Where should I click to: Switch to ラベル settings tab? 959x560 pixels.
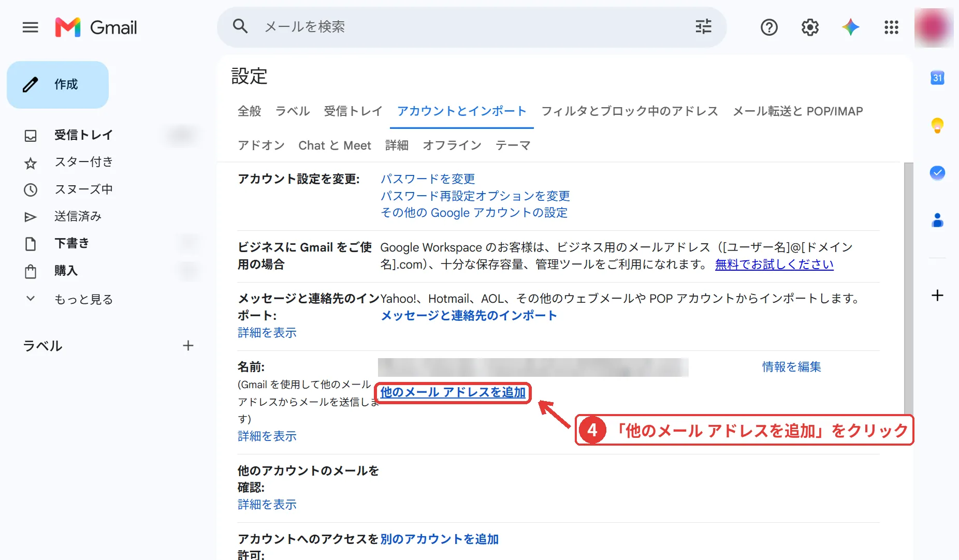click(293, 111)
